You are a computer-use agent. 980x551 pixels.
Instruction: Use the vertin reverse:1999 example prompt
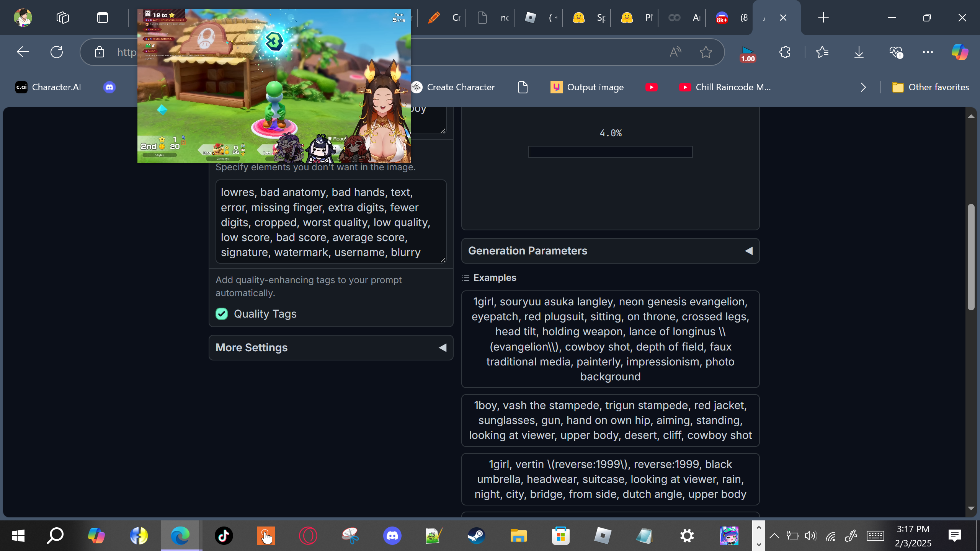pos(611,479)
